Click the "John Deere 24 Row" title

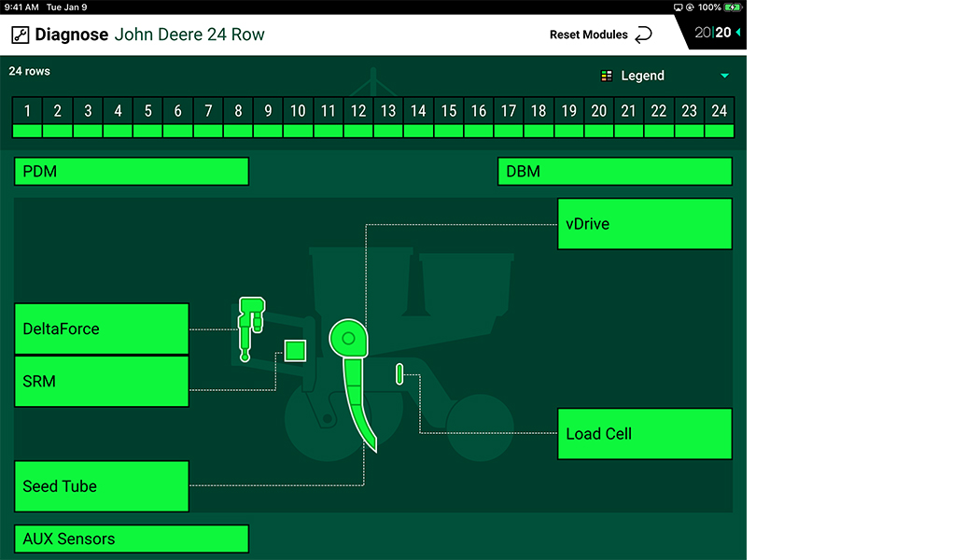click(x=189, y=35)
